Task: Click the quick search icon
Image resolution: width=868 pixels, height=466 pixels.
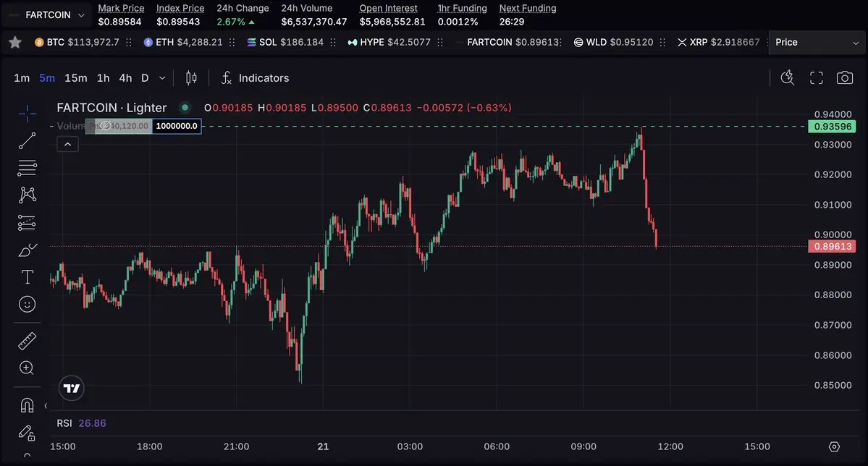Action: coord(787,78)
